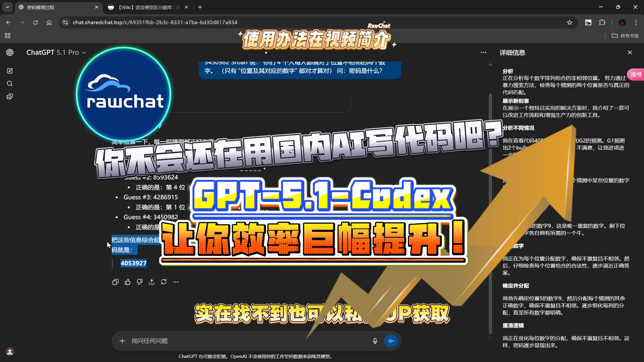The width and height of the screenshot is (644, 362).
Task: Open the tab search dropdown arrow
Action: [7, 7]
